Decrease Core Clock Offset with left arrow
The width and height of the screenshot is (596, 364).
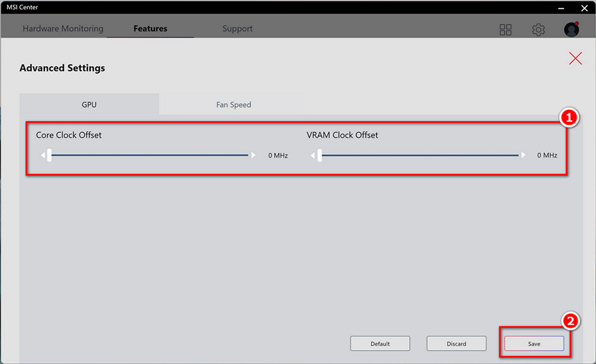(x=43, y=155)
